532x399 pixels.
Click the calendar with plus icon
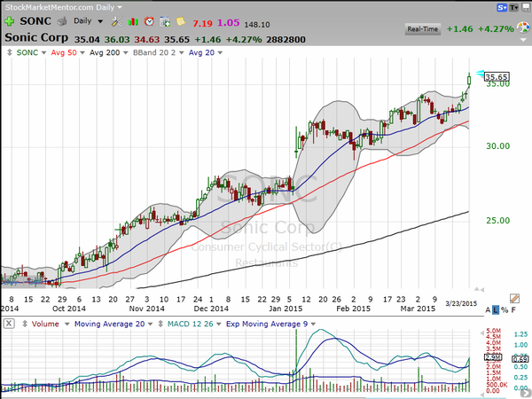[165, 21]
